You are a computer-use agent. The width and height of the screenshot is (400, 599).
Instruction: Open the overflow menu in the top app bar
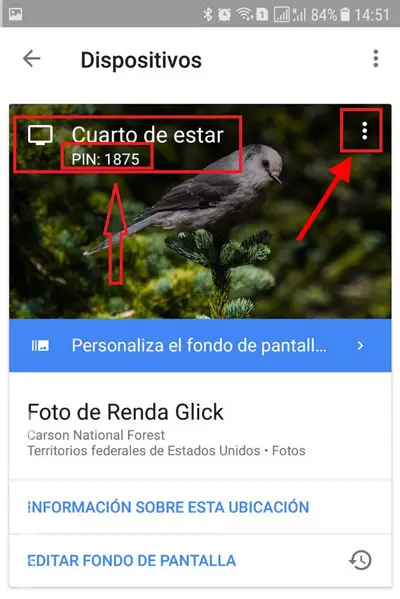[x=376, y=59]
